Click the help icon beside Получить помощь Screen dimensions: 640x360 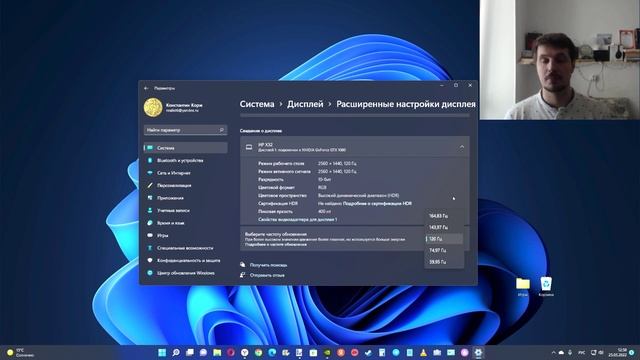243,265
